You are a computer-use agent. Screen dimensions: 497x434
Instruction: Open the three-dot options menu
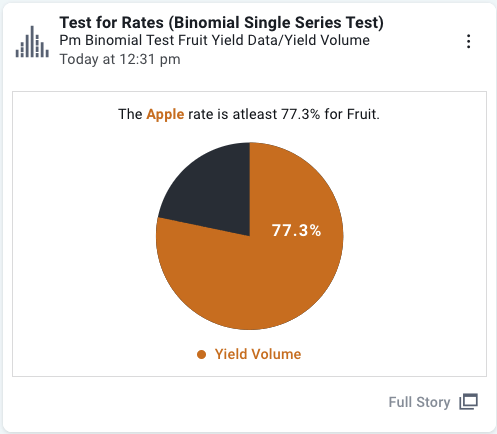tap(468, 41)
